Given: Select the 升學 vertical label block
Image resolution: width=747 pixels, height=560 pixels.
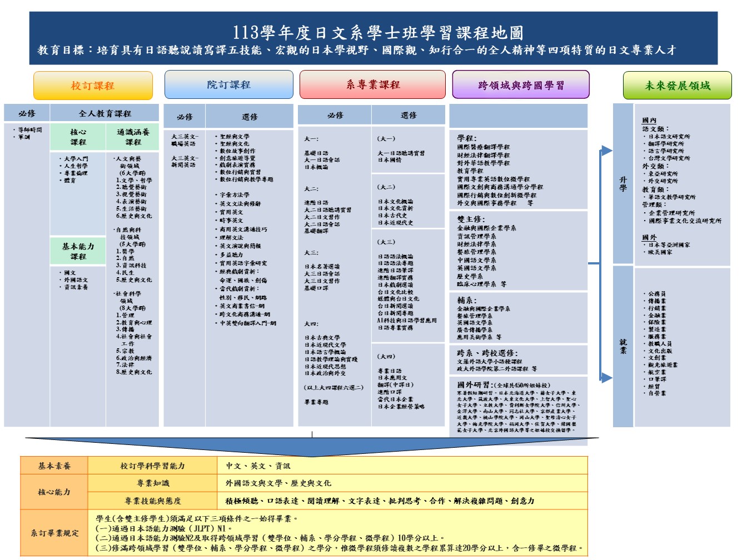Looking at the screenshot, I should 623,183.
